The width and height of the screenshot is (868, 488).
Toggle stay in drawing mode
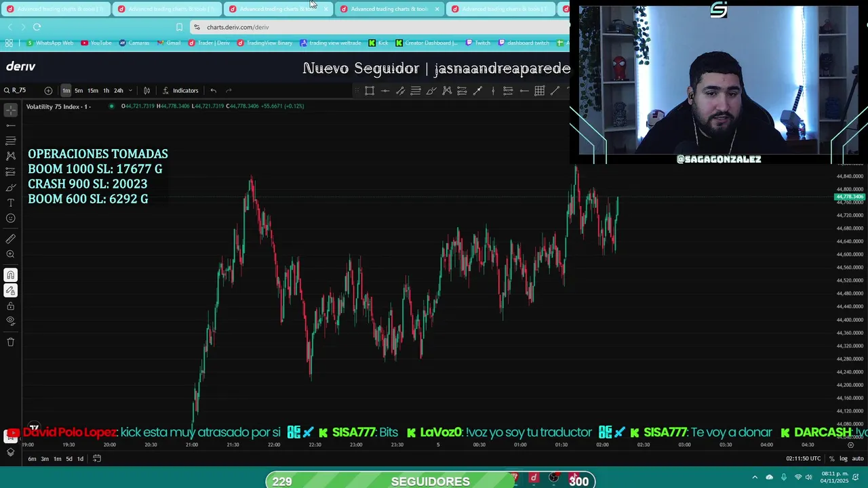pos(10,291)
